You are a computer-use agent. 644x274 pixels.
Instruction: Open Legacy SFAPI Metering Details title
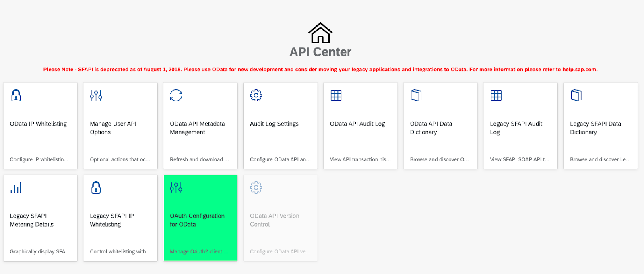coord(32,220)
